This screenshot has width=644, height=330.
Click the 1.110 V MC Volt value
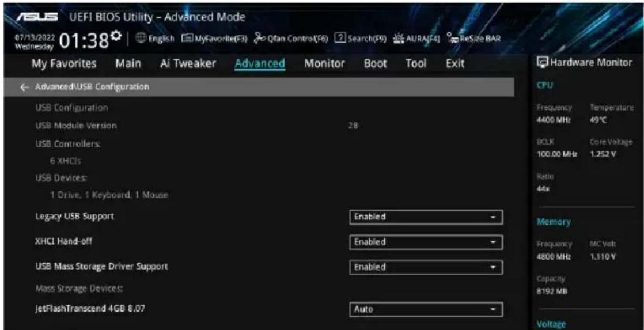(603, 257)
